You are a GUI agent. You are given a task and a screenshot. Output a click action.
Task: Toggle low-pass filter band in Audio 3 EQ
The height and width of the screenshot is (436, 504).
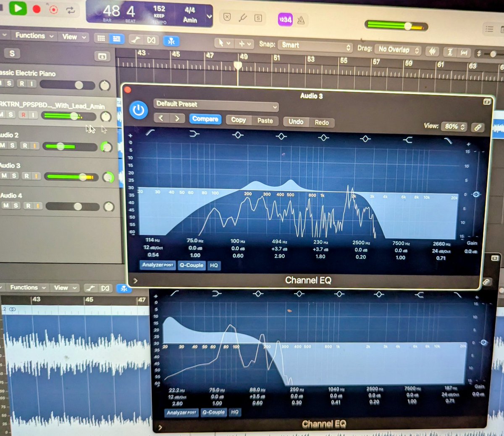[x=448, y=141]
